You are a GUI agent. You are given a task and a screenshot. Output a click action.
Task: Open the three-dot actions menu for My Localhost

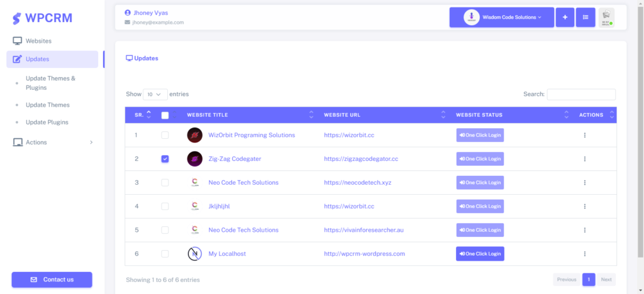pos(585,254)
